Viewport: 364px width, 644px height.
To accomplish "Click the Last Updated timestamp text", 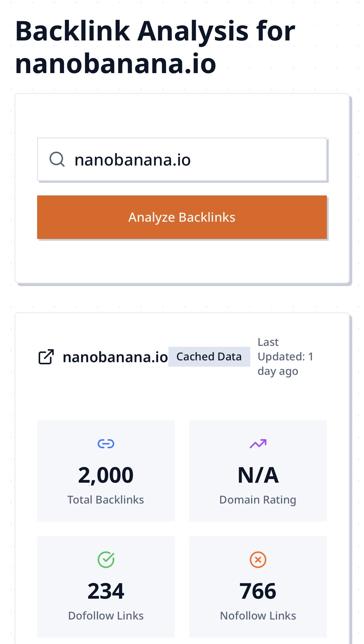I will (x=285, y=357).
